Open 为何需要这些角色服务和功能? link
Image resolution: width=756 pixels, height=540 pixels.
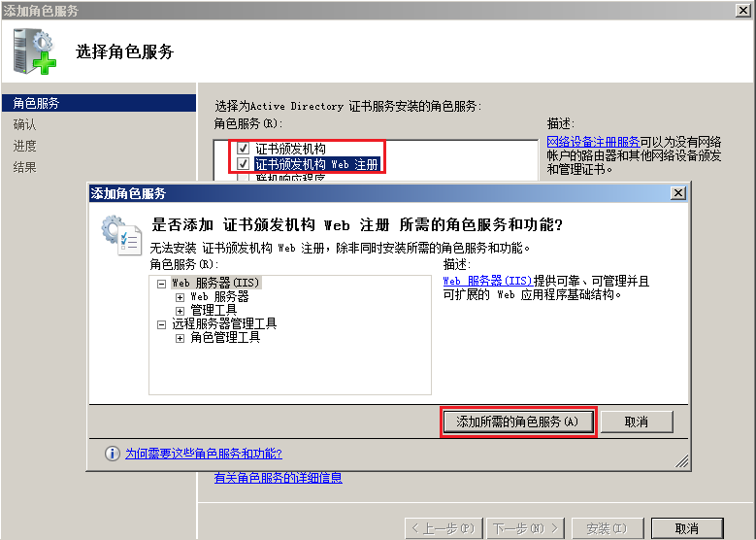tap(204, 454)
